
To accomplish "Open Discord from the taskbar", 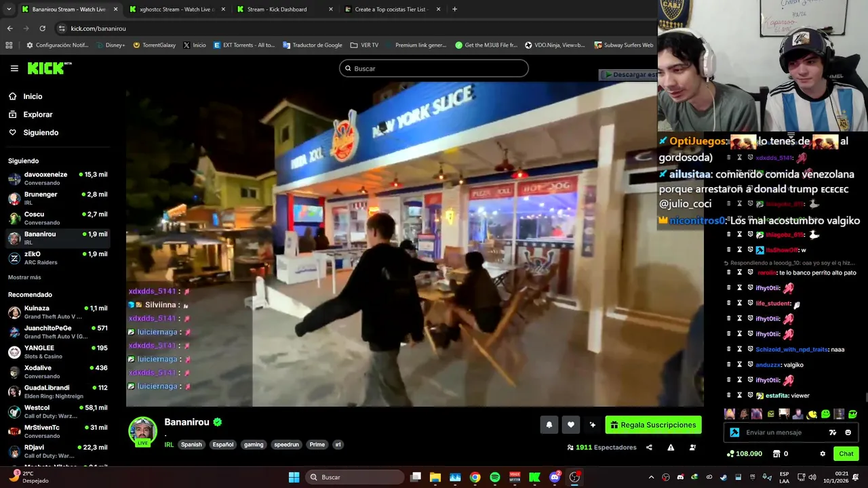I will pos(555,477).
